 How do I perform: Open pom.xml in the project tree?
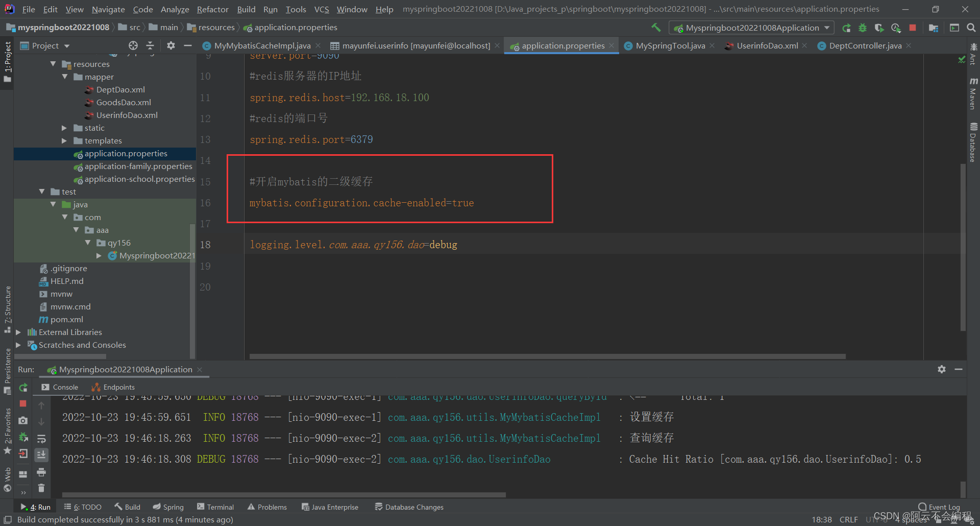(61, 319)
